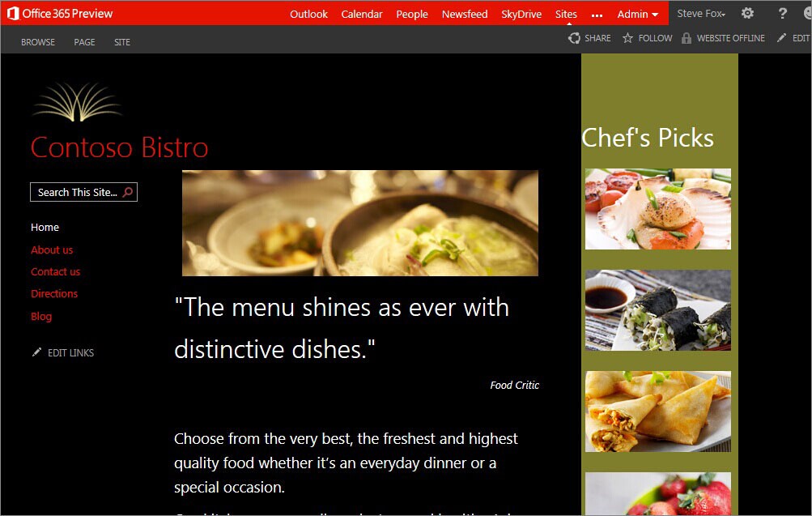Focus the Search This Site field

pos(83,192)
